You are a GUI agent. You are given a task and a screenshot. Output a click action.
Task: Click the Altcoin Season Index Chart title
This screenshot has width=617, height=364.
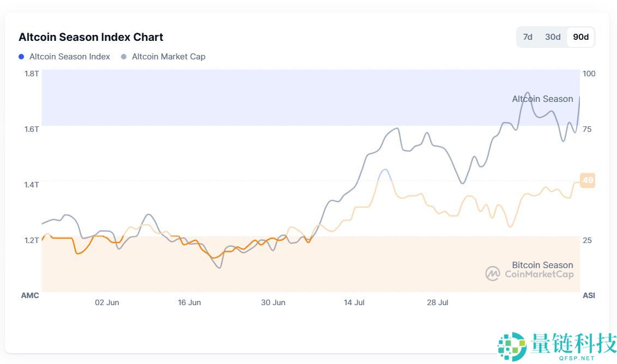point(91,37)
